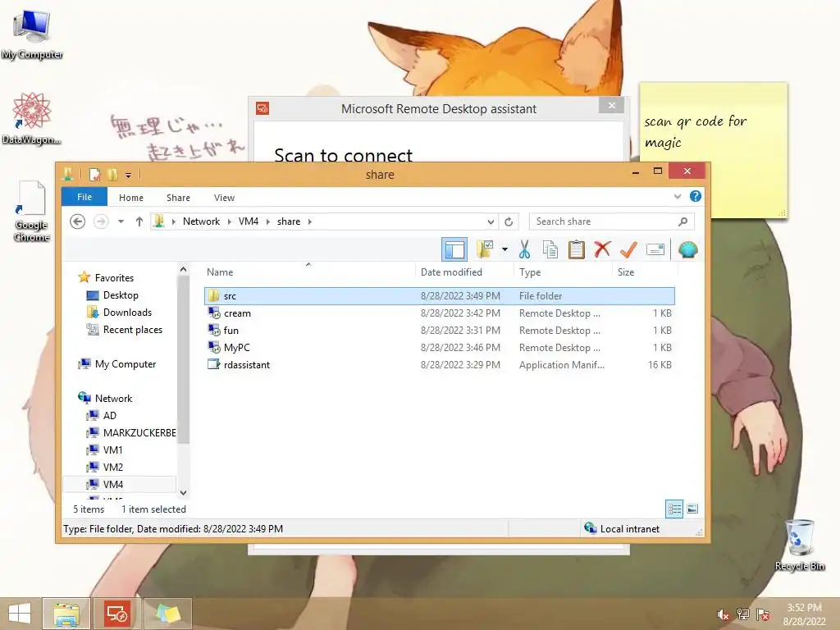Copy the selection using the copy icon

coord(550,249)
